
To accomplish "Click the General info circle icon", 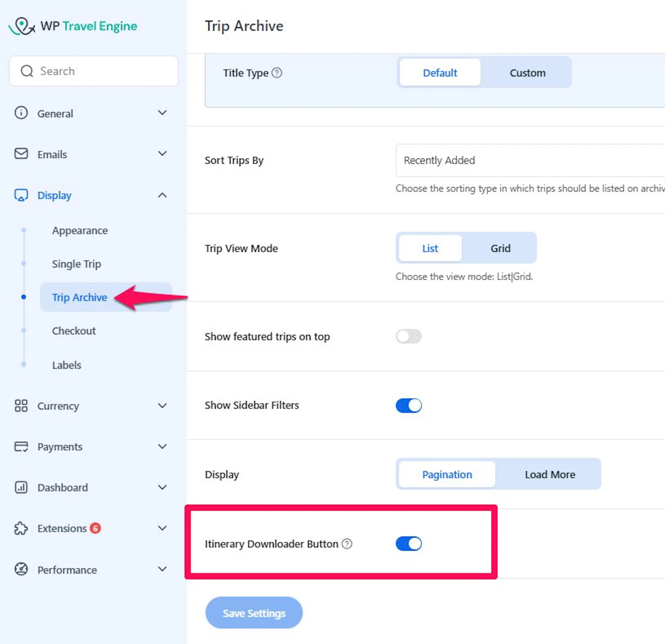I will point(21,113).
